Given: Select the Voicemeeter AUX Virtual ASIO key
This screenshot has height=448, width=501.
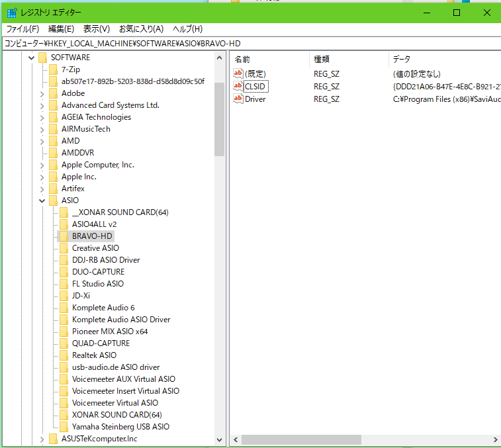Looking at the screenshot, I should [x=124, y=379].
